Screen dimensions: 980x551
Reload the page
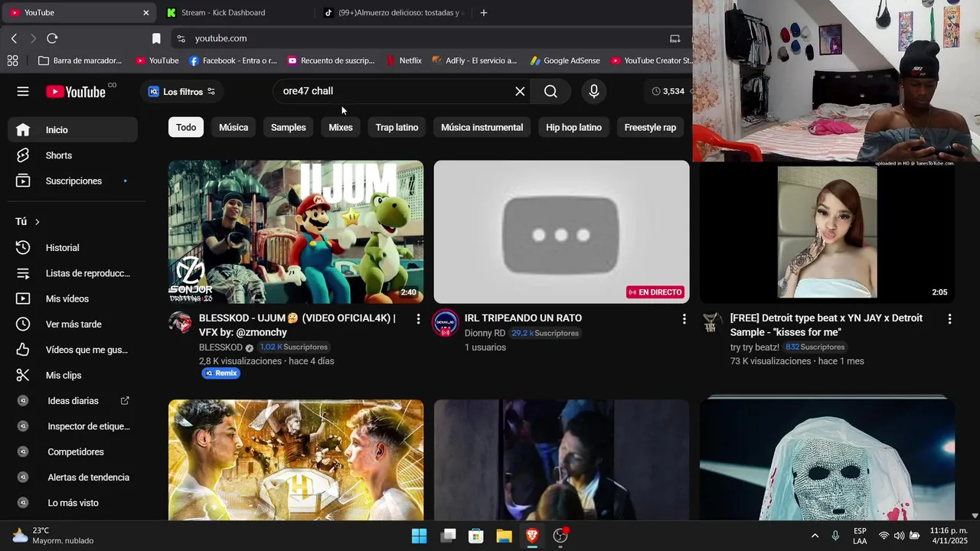tap(52, 38)
